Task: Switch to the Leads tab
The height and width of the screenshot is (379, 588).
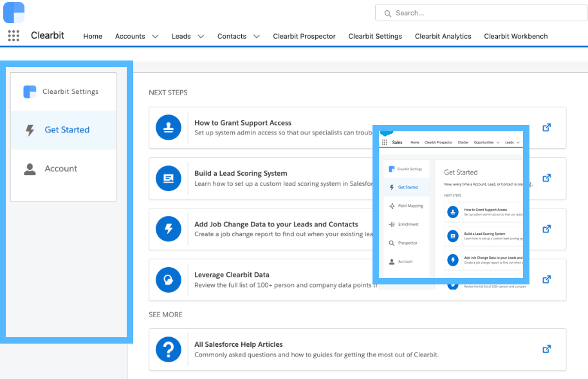Action: pos(181,37)
